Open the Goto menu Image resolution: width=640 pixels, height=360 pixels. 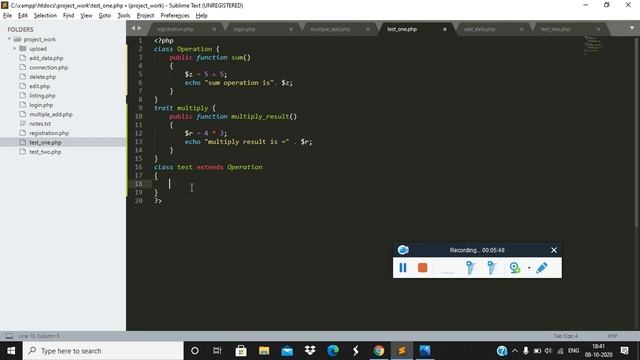(104, 16)
